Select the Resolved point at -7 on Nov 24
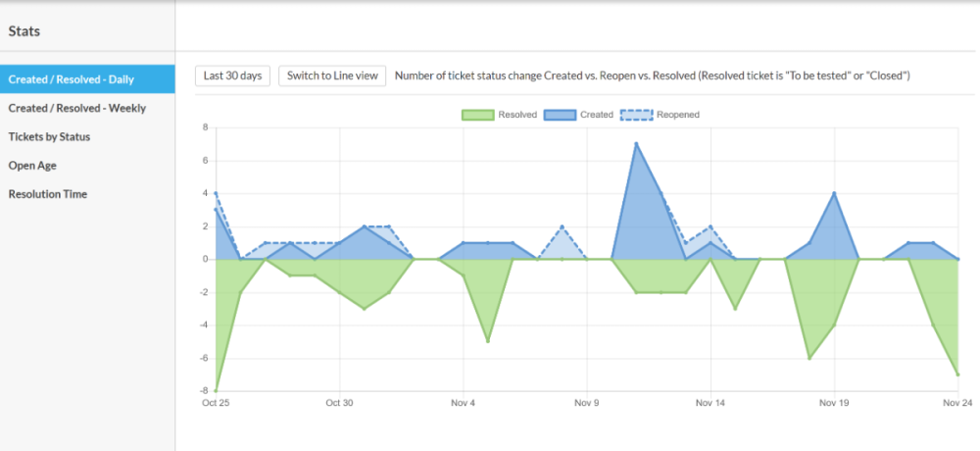This screenshot has width=980, height=451. [x=957, y=375]
